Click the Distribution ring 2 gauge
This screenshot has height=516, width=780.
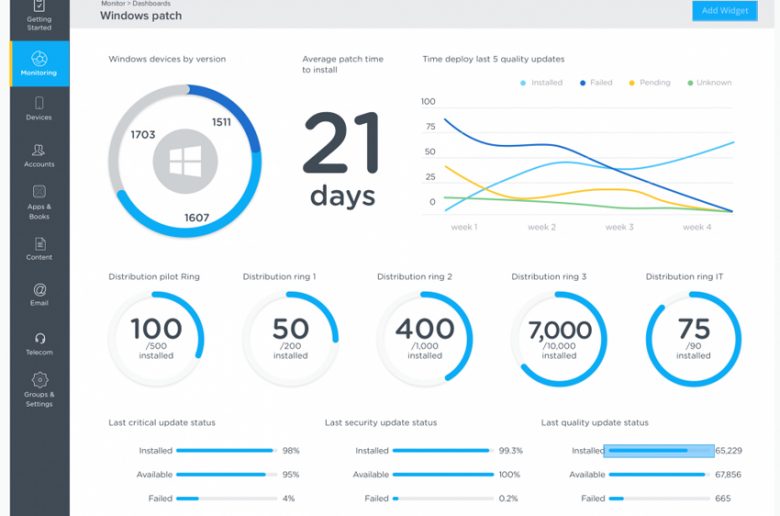coord(425,339)
